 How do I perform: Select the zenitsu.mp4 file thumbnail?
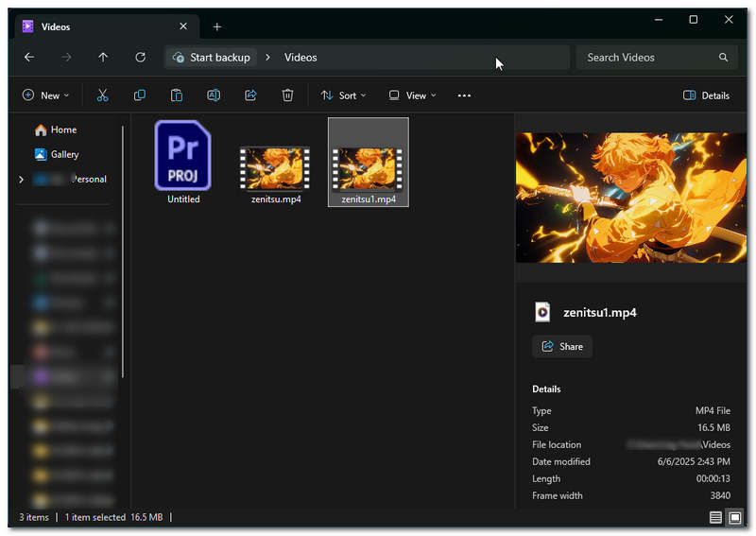tap(275, 167)
